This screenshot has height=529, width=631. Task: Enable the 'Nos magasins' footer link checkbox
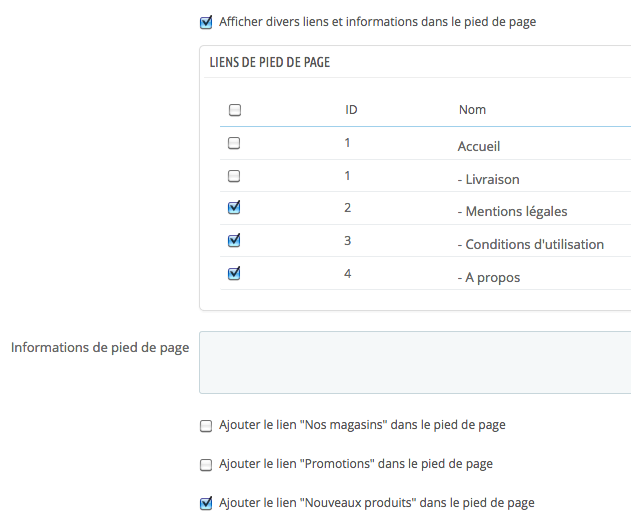[x=206, y=426]
